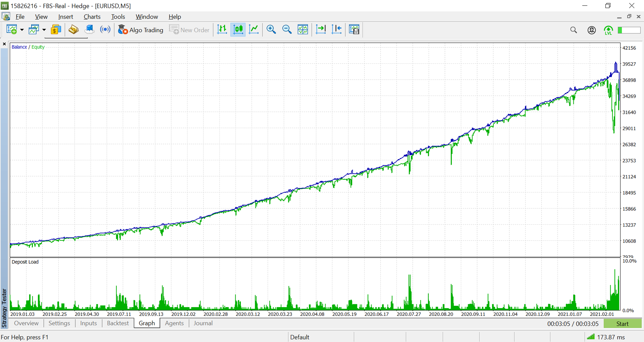This screenshot has height=342, width=644.
Task: Toggle auto-scroll to chart end
Action: pos(321,30)
